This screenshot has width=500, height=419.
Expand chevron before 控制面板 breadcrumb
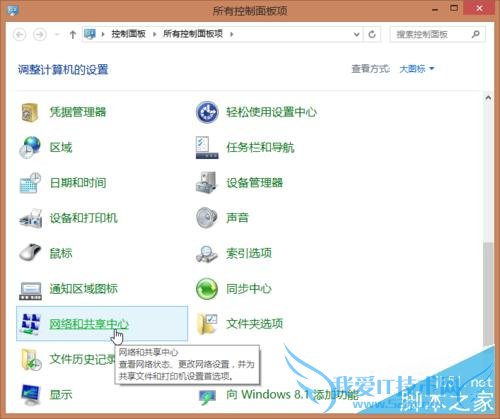103,34
